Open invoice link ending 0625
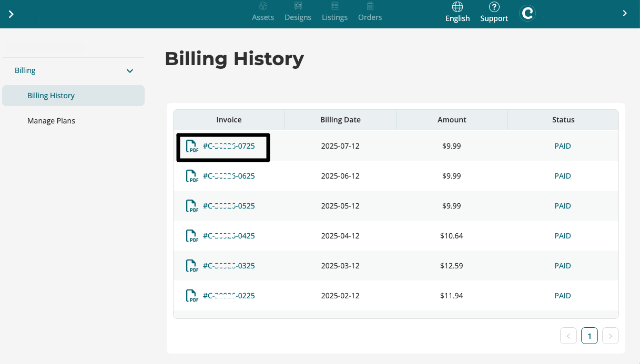This screenshot has height=364, width=640. click(229, 176)
